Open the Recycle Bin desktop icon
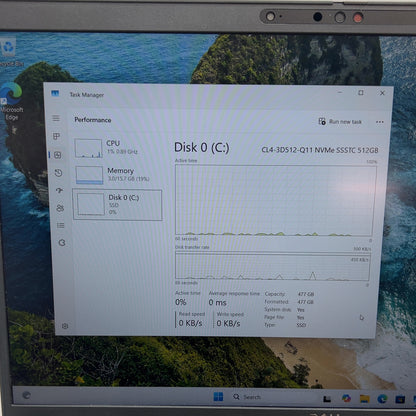The height and width of the screenshot is (416, 416). [x=9, y=52]
